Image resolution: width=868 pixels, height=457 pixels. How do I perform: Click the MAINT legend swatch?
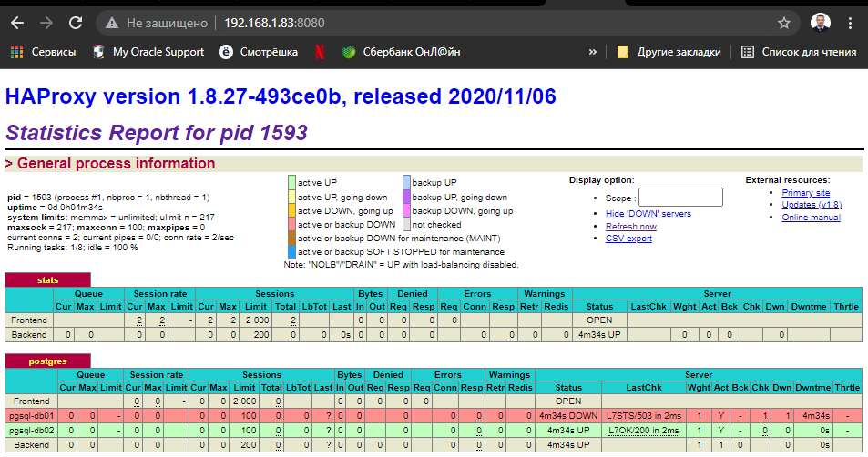[x=291, y=238]
